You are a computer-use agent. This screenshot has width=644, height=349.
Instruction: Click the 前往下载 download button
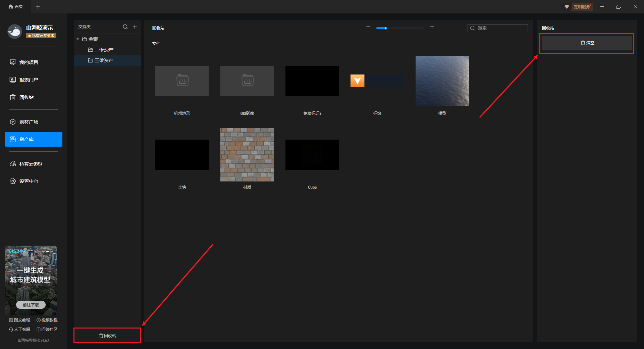[x=31, y=305]
